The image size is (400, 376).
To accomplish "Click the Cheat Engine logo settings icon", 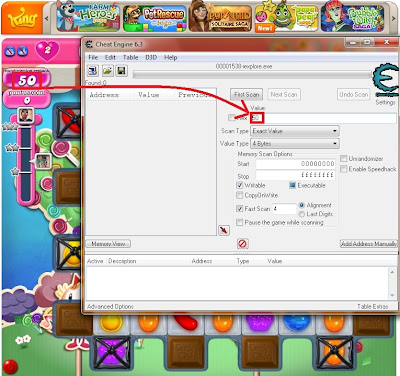I will tap(386, 80).
